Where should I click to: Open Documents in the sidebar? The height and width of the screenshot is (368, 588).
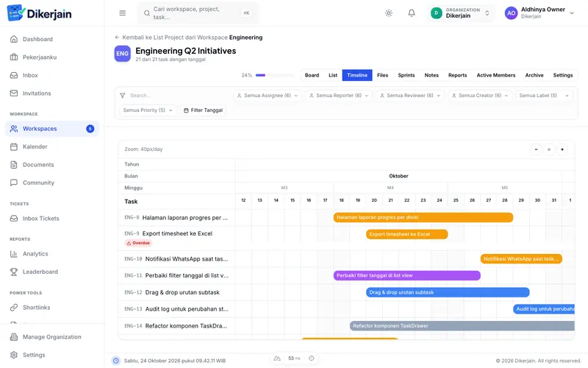point(52,165)
